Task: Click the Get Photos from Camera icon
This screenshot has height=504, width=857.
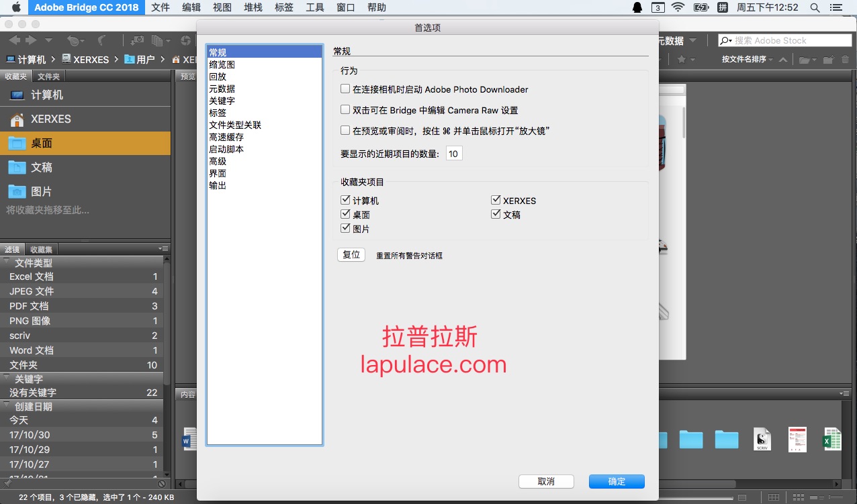Action: coord(138,41)
